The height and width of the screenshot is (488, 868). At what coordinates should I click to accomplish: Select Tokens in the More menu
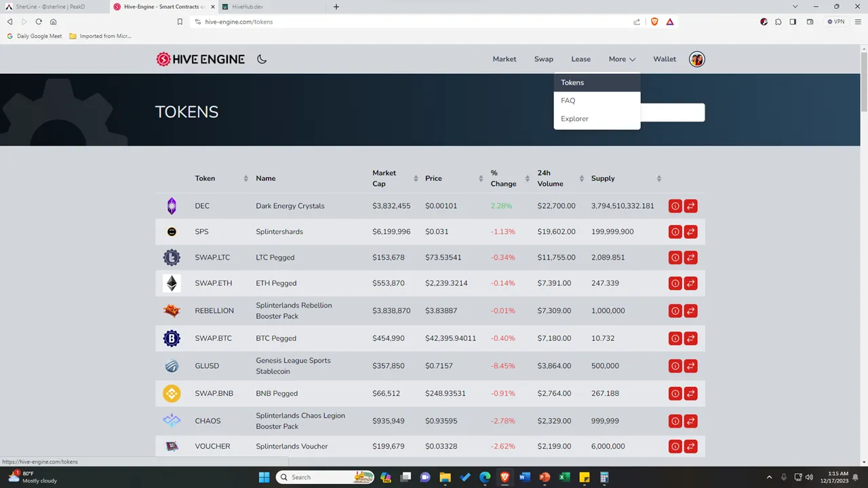tap(597, 83)
